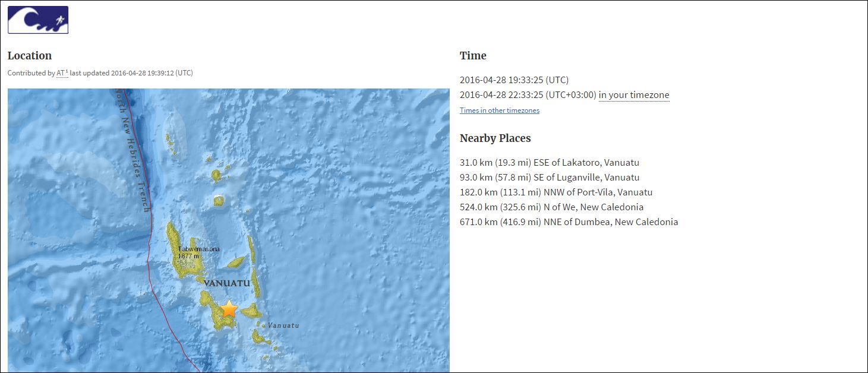Select the Location section heading
This screenshot has height=373, width=868.
pyautogui.click(x=30, y=56)
